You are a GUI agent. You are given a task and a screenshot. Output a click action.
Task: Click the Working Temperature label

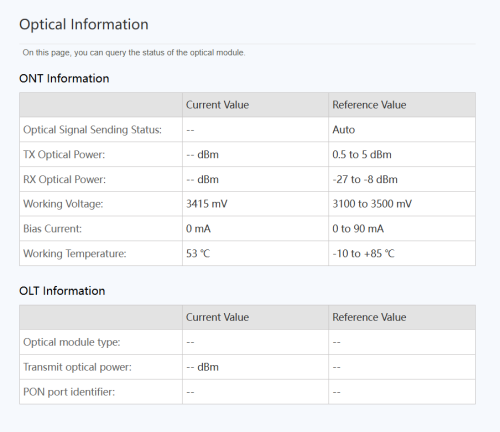pos(75,253)
